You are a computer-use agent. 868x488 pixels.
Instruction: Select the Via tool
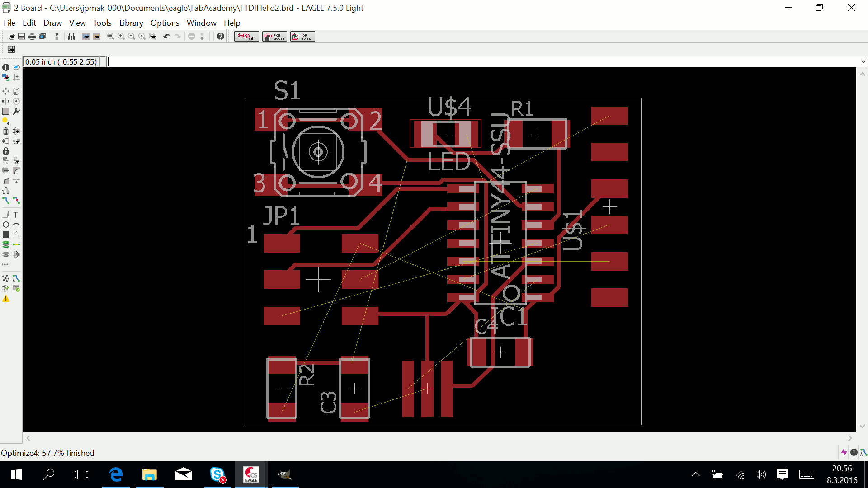pyautogui.click(x=6, y=244)
